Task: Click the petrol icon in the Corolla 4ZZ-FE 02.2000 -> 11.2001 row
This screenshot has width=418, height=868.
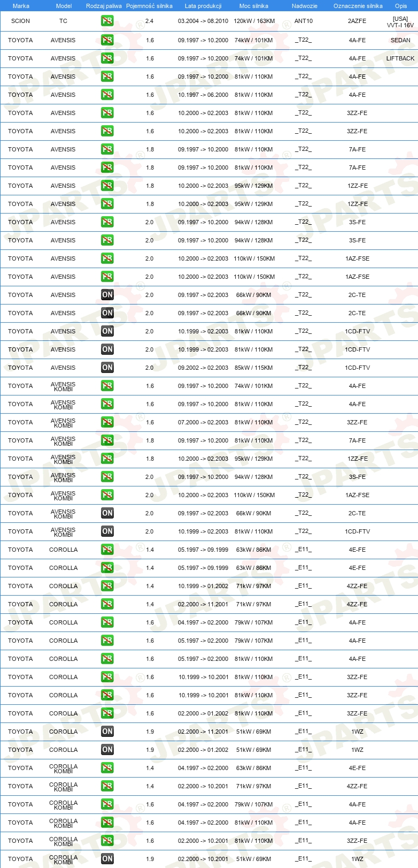Action: pyautogui.click(x=107, y=604)
